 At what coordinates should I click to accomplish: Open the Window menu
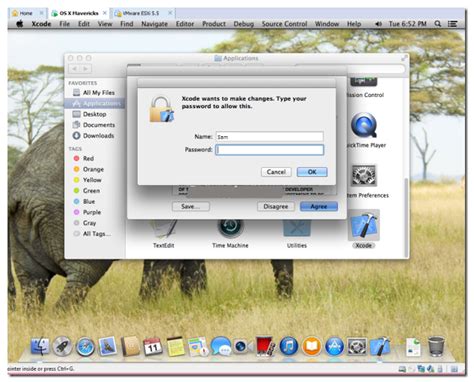pos(327,24)
